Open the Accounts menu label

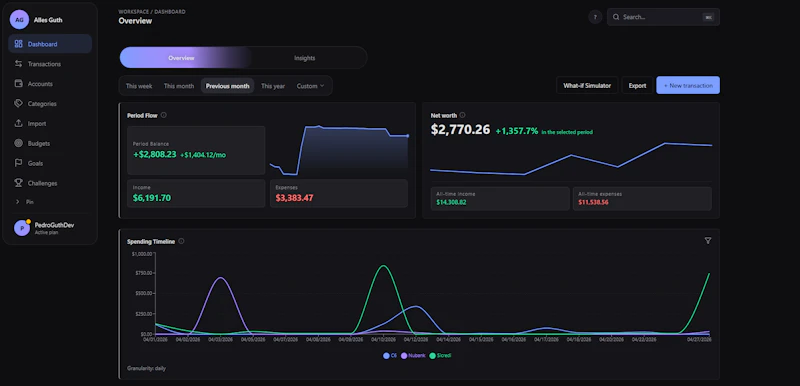pos(40,84)
